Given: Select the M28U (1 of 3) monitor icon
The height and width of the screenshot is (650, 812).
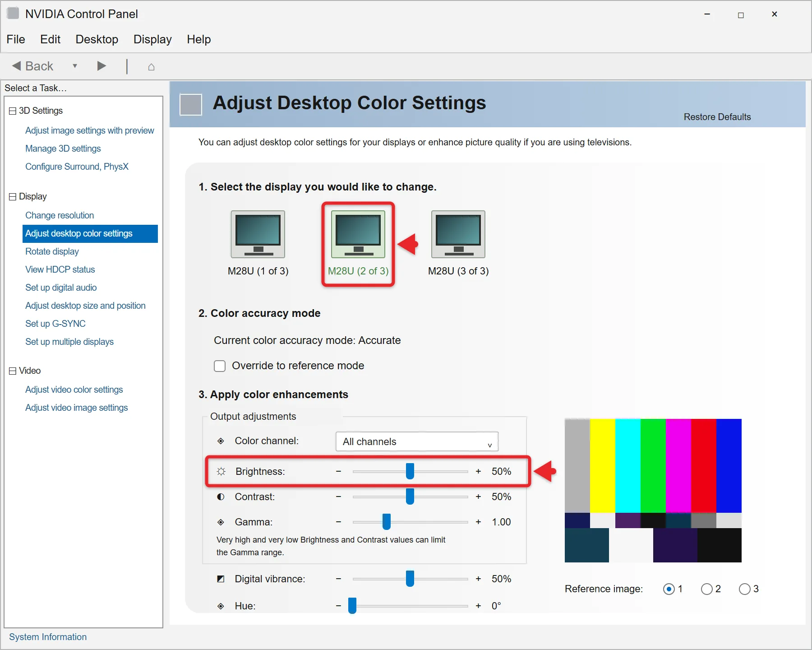Looking at the screenshot, I should tap(258, 234).
